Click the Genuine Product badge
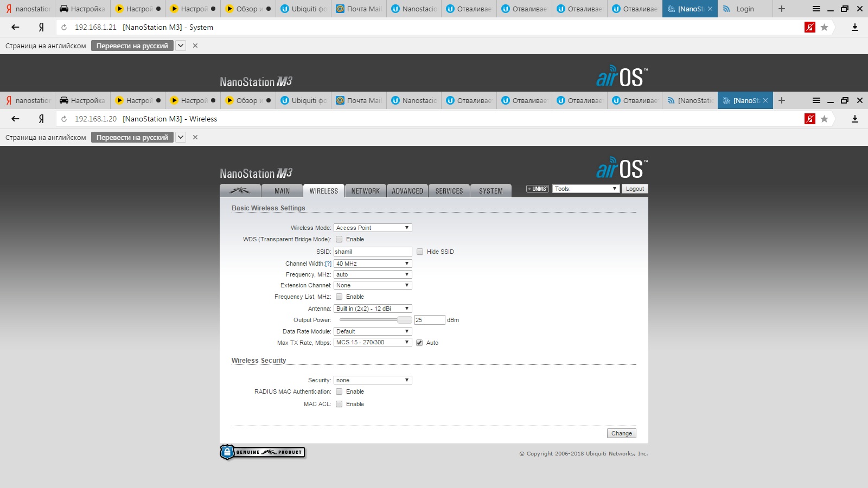Viewport: 868px width, 488px height. (x=263, y=452)
